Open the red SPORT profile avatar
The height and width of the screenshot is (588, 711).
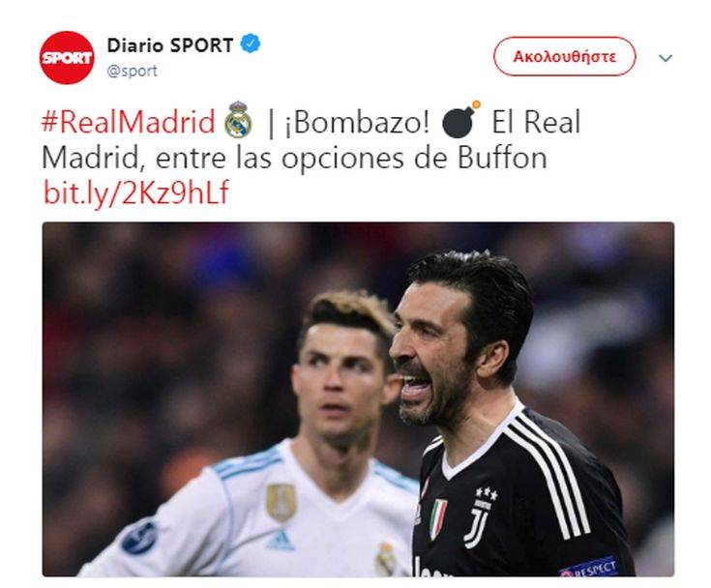point(67,58)
